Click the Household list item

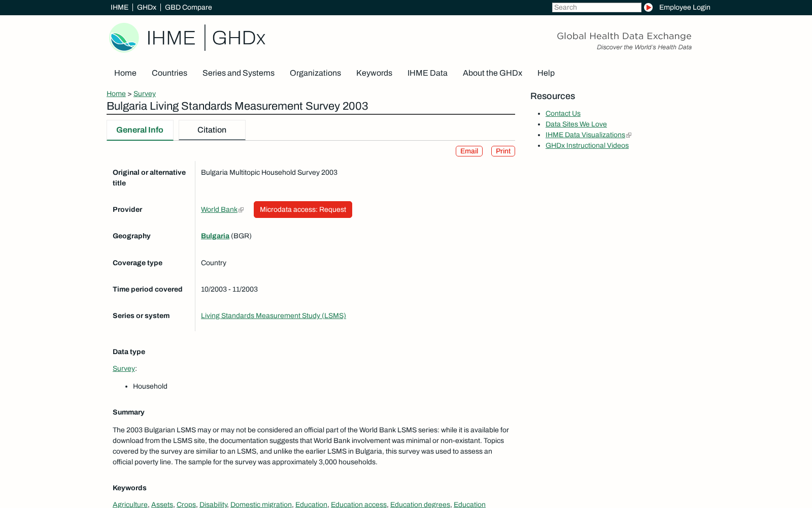click(150, 387)
